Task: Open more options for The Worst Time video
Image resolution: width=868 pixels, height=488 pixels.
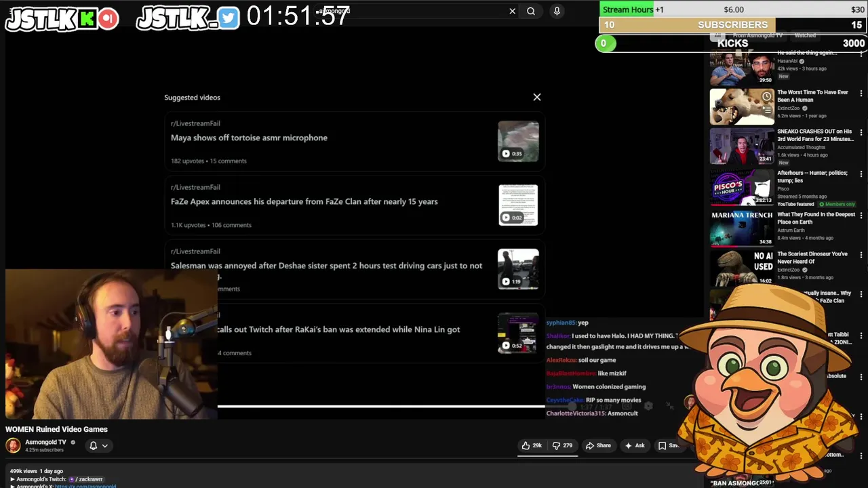Action: pos(861,94)
